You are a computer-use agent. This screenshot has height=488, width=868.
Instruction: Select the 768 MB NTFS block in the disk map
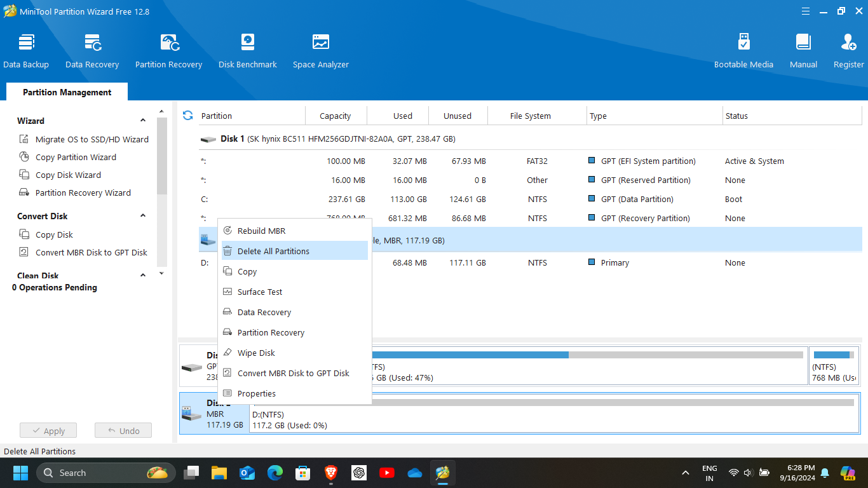pyautogui.click(x=834, y=366)
